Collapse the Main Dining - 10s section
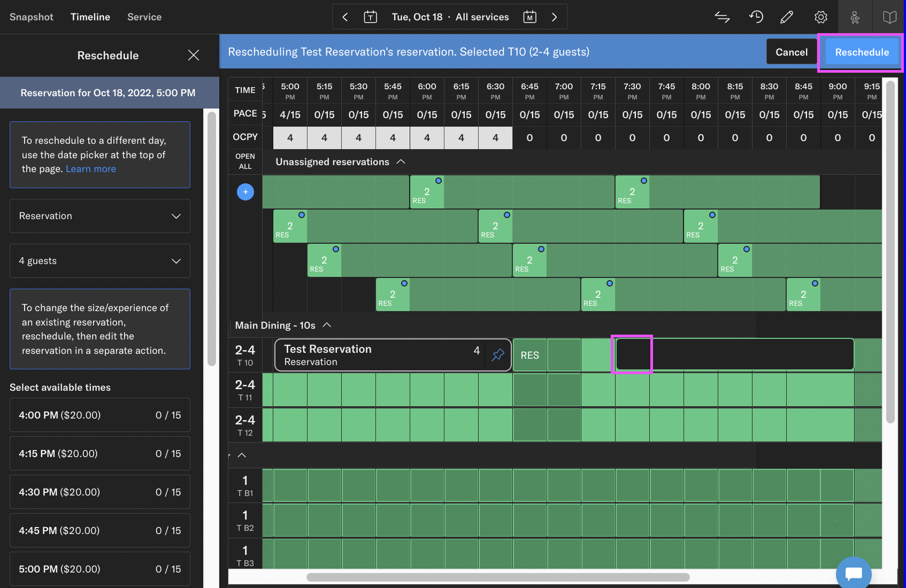 (327, 325)
